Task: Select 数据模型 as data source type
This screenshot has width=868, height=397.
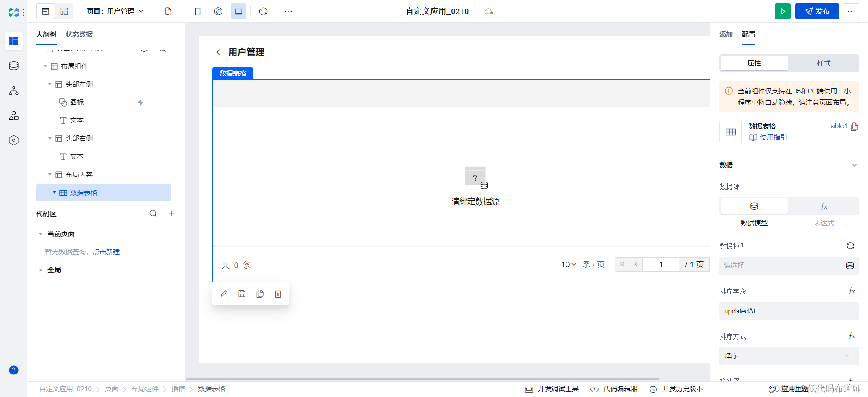Action: (754, 206)
